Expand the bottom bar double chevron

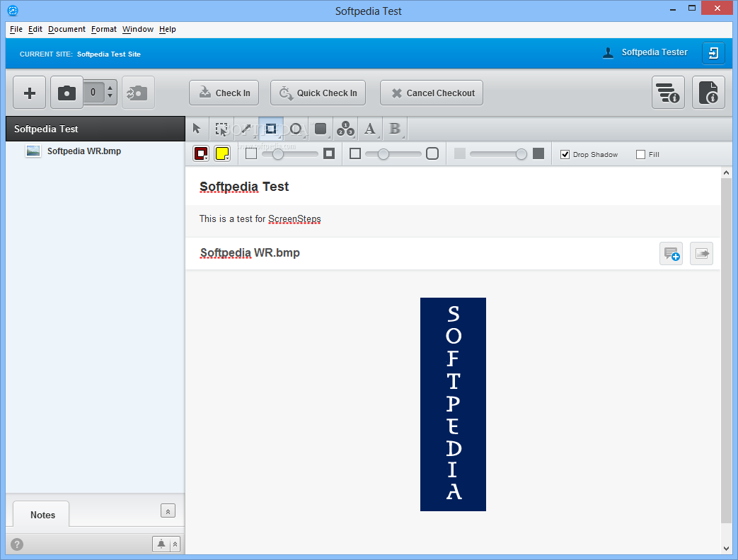tap(175, 544)
